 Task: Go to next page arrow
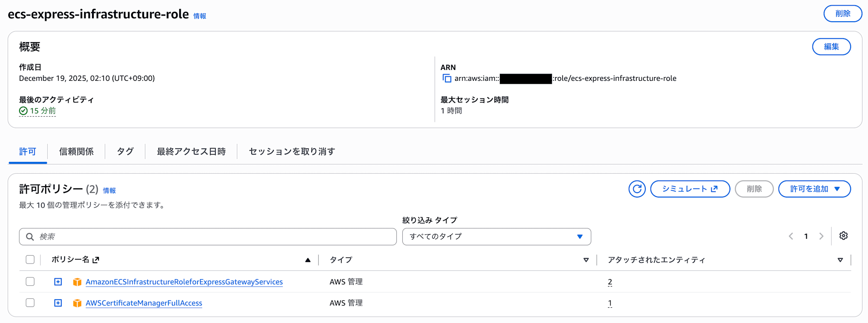[x=821, y=236]
